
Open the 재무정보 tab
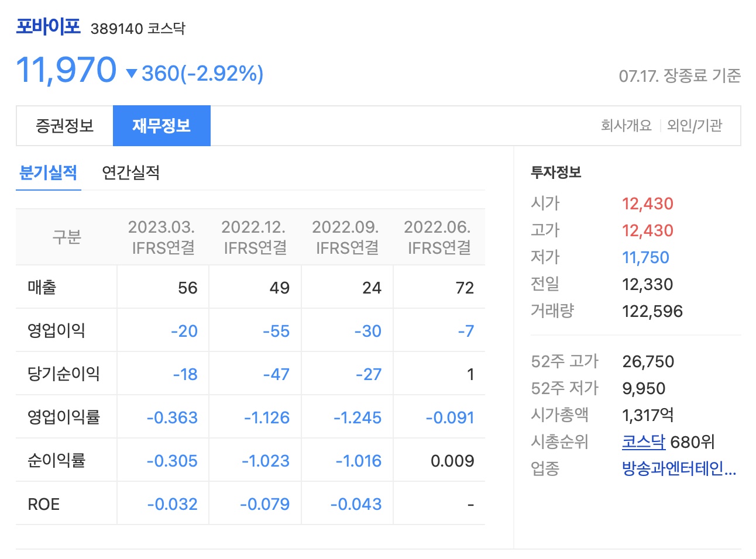coord(161,125)
